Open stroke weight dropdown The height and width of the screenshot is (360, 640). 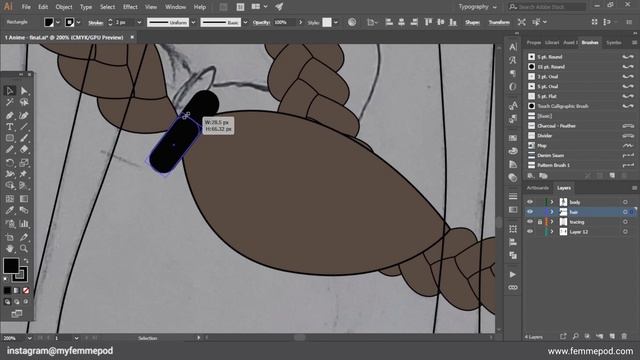pyautogui.click(x=139, y=22)
